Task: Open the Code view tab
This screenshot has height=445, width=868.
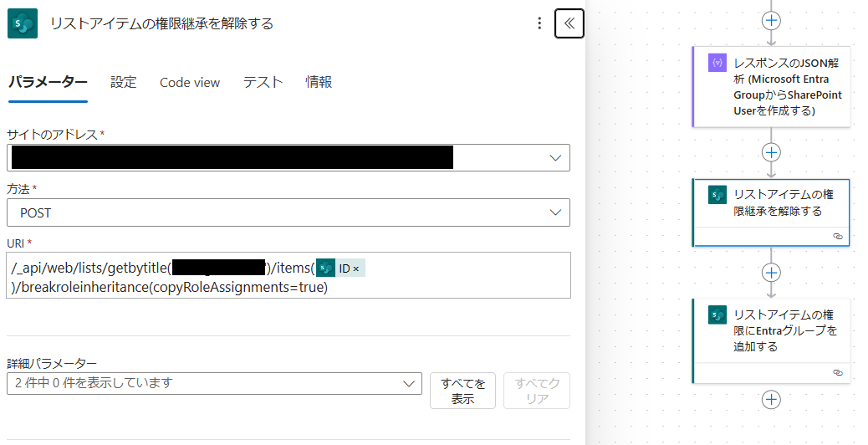Action: (190, 83)
